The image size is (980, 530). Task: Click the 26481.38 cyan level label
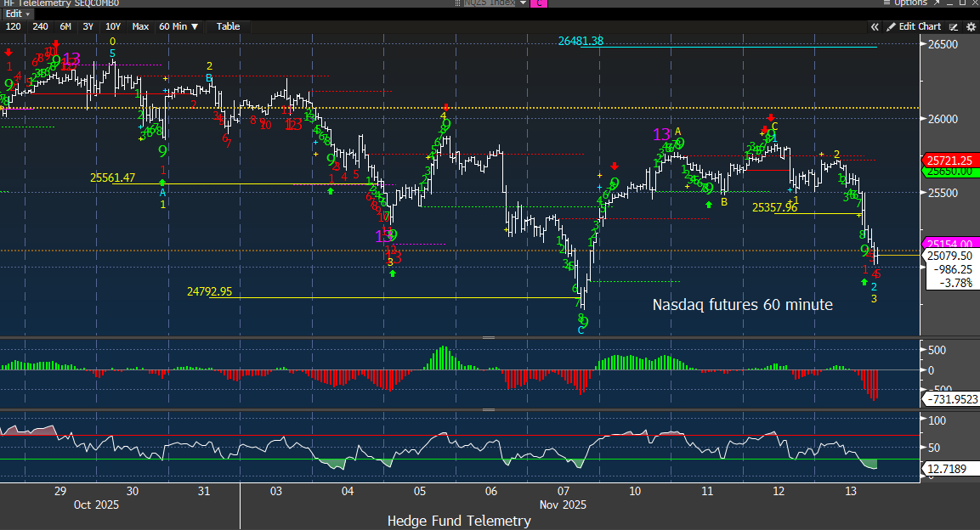pos(581,41)
